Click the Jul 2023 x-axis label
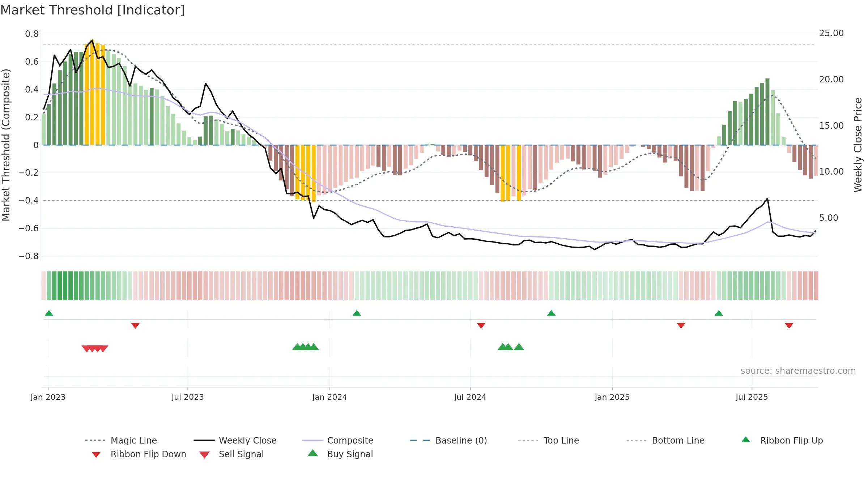Image resolution: width=868 pixels, height=488 pixels. [188, 397]
